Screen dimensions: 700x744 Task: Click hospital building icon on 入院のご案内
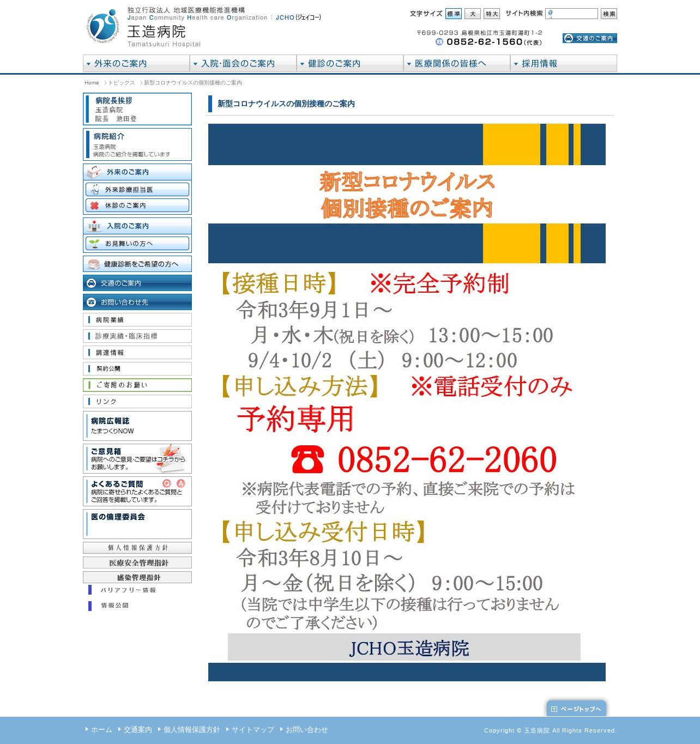pyautogui.click(x=94, y=226)
